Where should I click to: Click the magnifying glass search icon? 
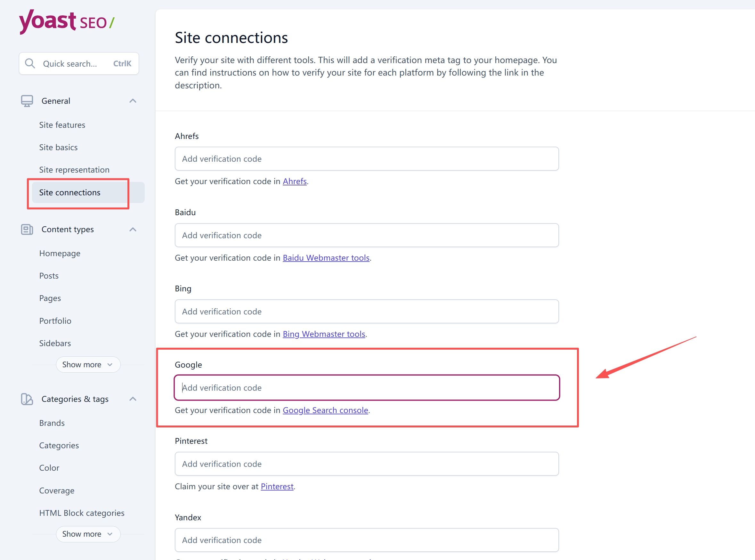(x=30, y=63)
